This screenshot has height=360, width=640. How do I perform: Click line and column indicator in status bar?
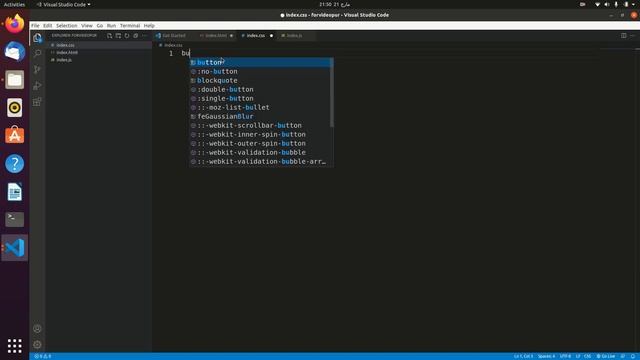coord(523,356)
